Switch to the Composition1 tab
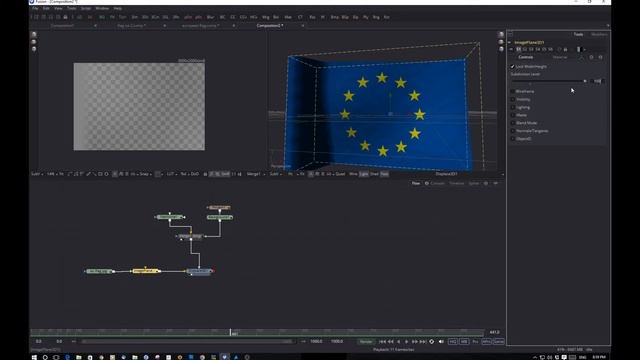Screen dimensions: 640x360 pos(62,25)
